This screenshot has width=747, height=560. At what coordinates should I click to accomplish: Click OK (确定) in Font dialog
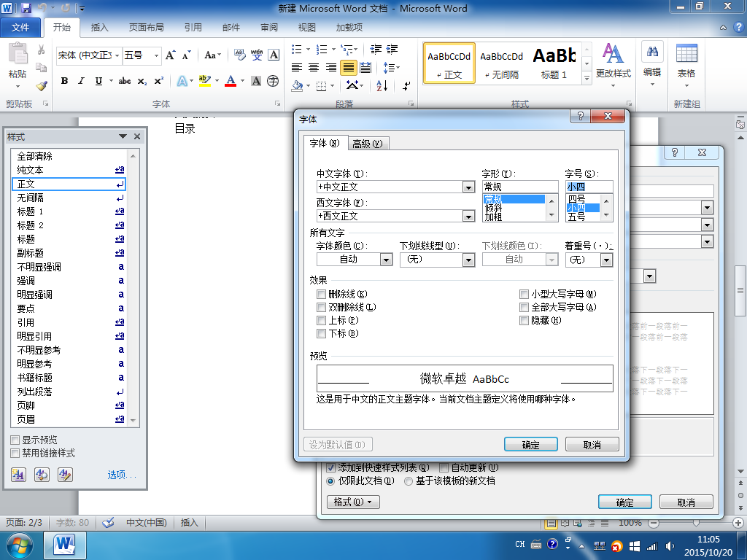531,445
